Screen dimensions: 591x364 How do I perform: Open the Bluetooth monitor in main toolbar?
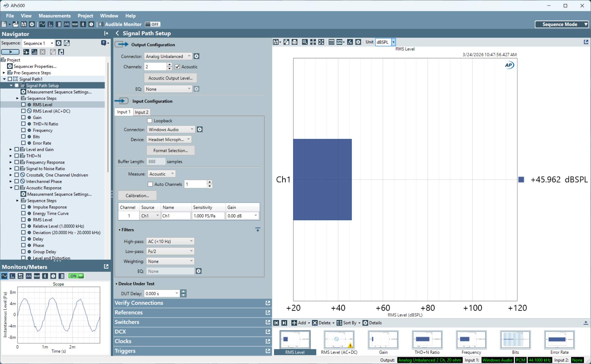click(83, 24)
